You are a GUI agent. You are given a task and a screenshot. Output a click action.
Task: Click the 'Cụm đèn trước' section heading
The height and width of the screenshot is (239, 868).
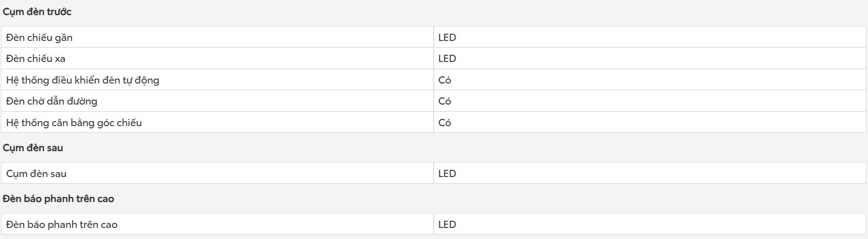pos(37,12)
